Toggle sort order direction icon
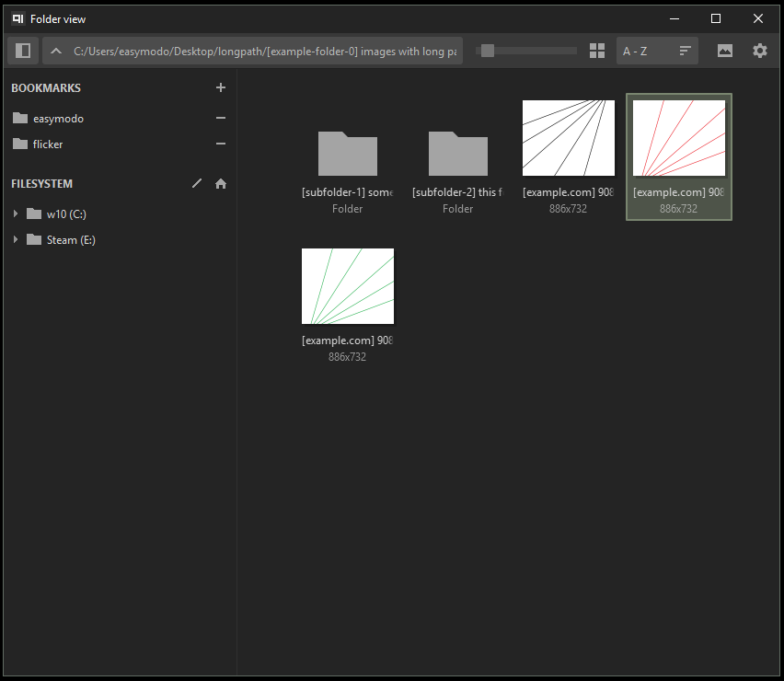Image resolution: width=784 pixels, height=681 pixels. [x=686, y=51]
